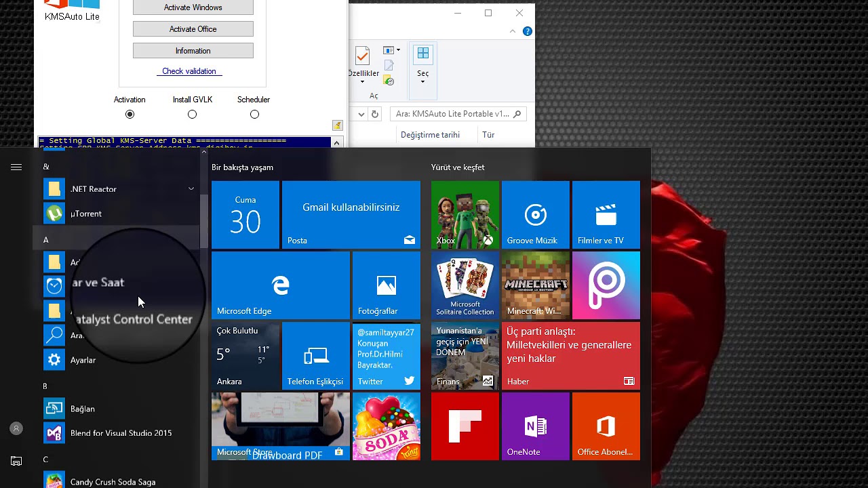Image resolution: width=868 pixels, height=488 pixels.
Task: Open Groove Müzik tile
Action: tap(536, 215)
